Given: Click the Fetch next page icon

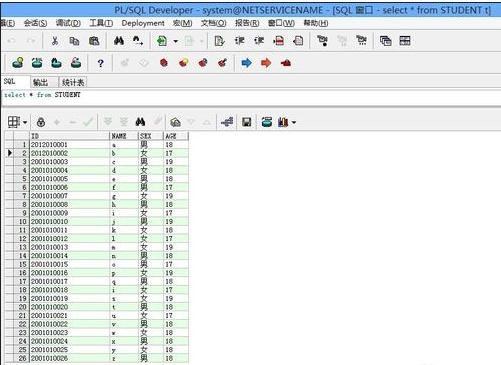Looking at the screenshot, I should [108, 122].
